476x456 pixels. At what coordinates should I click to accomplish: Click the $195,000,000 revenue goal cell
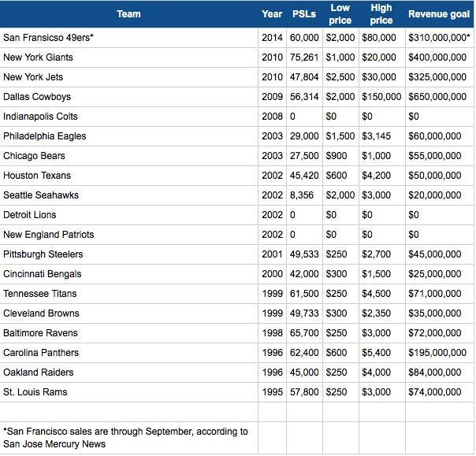pyautogui.click(x=439, y=353)
